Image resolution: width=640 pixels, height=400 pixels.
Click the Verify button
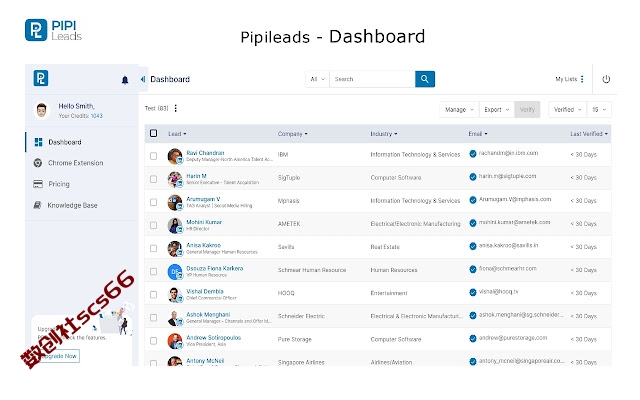pos(527,109)
